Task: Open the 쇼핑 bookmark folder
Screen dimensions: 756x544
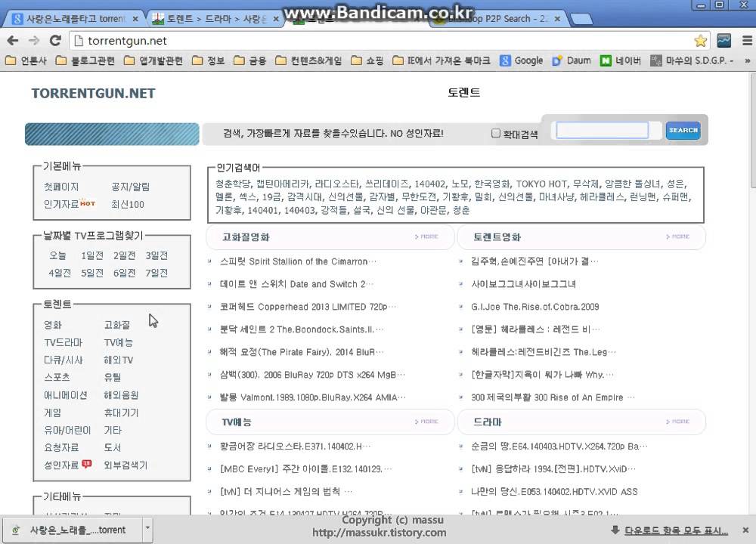Action: (367, 60)
